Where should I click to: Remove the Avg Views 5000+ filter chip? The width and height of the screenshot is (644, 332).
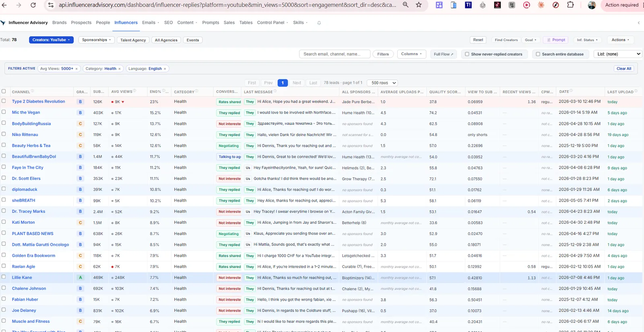[76, 69]
